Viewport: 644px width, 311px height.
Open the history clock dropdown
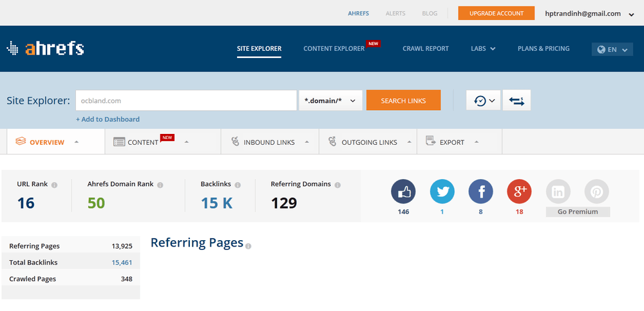pos(484,100)
